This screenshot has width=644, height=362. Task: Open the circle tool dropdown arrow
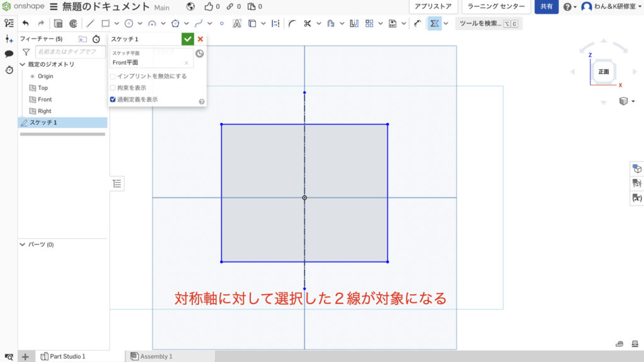140,23
